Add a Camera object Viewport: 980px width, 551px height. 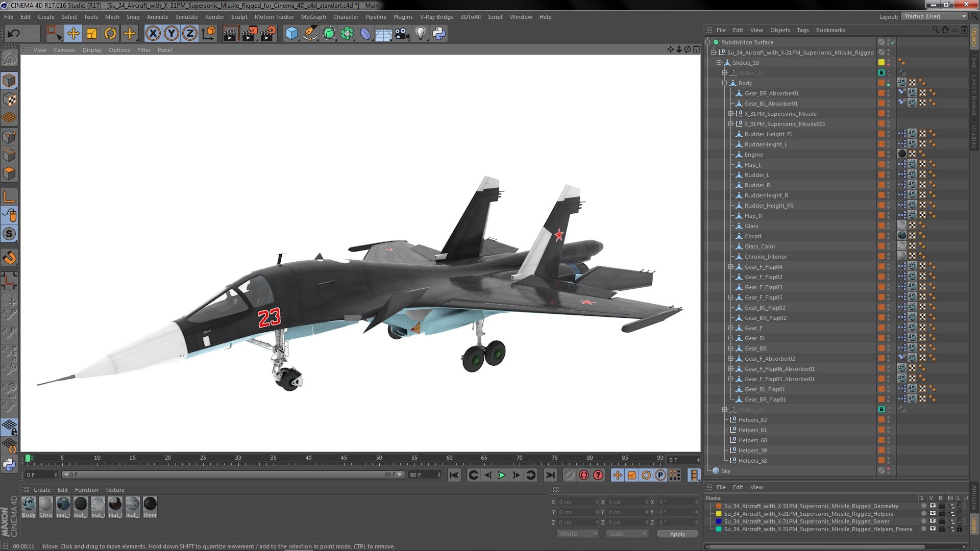coord(402,34)
